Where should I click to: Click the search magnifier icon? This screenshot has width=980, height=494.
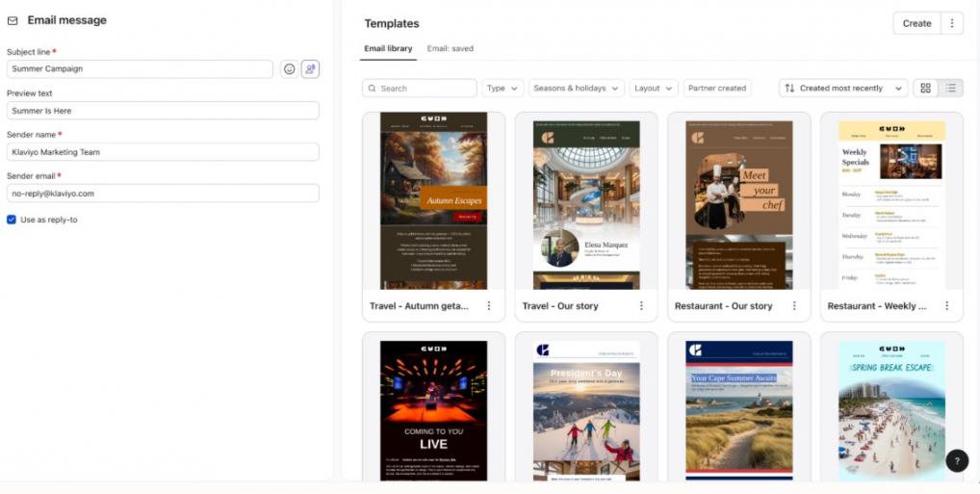pos(373,89)
